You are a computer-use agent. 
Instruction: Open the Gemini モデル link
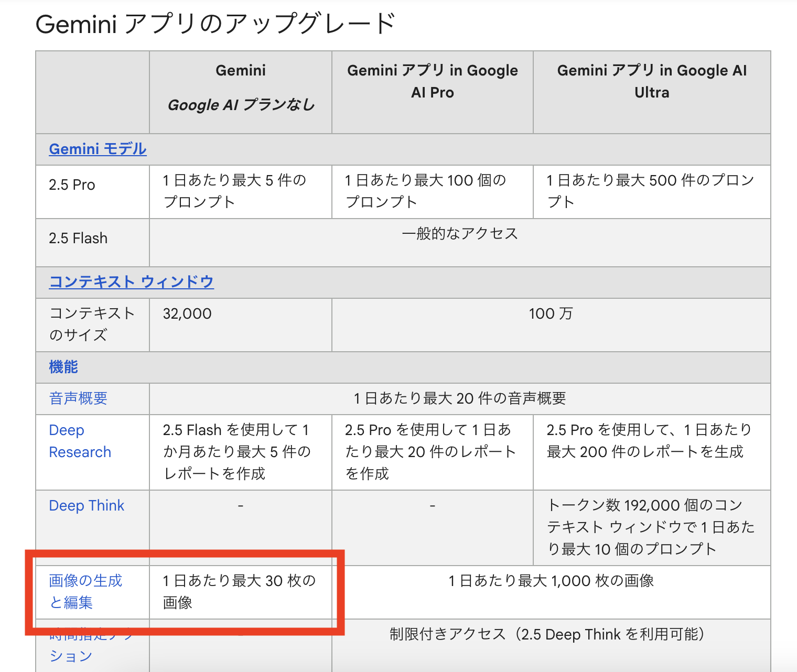coord(98,149)
